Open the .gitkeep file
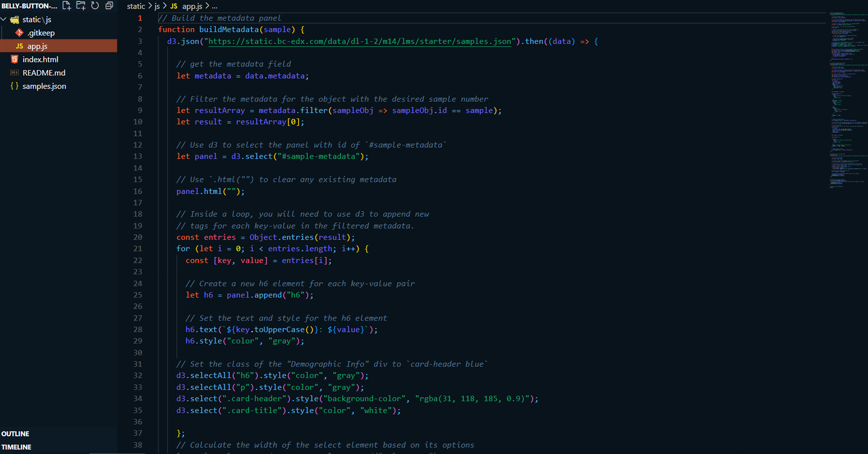The width and height of the screenshot is (868, 454). tap(41, 33)
